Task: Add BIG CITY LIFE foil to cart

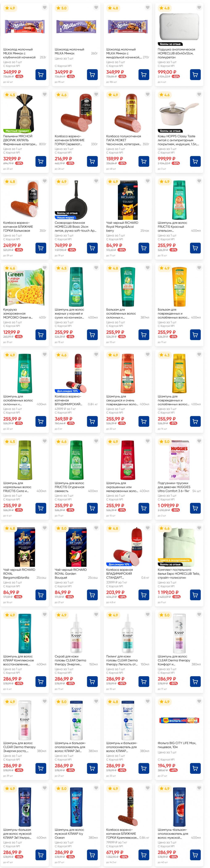Action: (195, 768)
